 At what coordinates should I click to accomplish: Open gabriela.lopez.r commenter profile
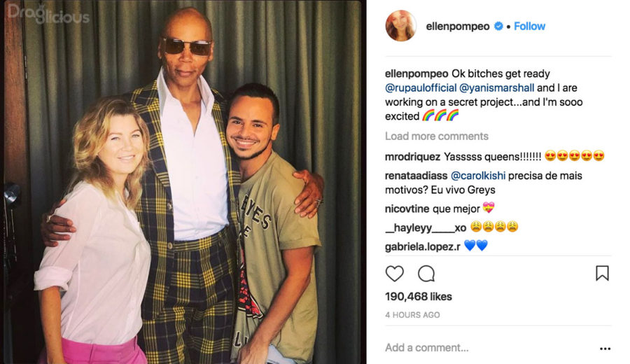pos(423,246)
